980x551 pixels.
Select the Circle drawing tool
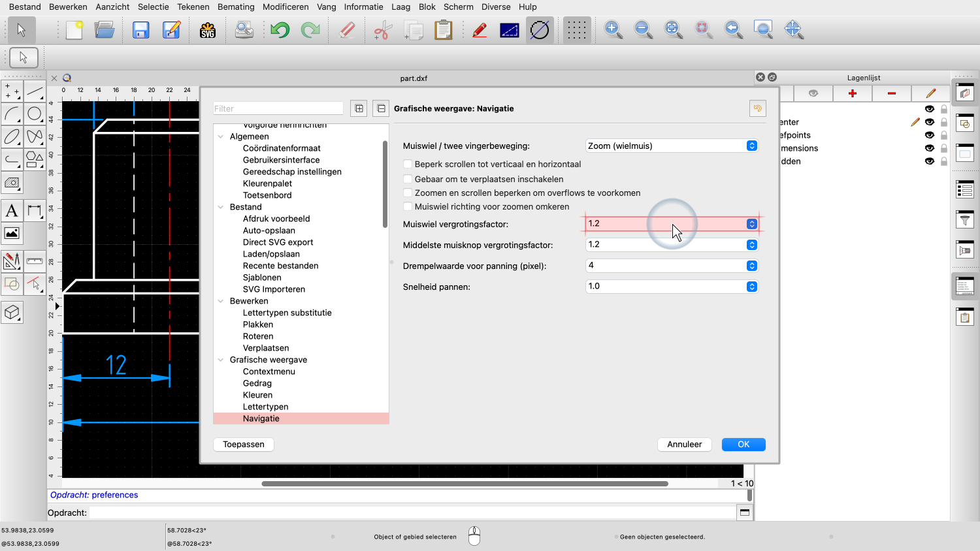point(35,113)
